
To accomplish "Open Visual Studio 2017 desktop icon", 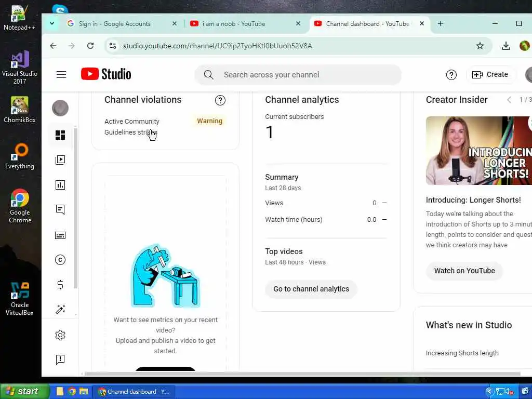I will (x=19, y=67).
